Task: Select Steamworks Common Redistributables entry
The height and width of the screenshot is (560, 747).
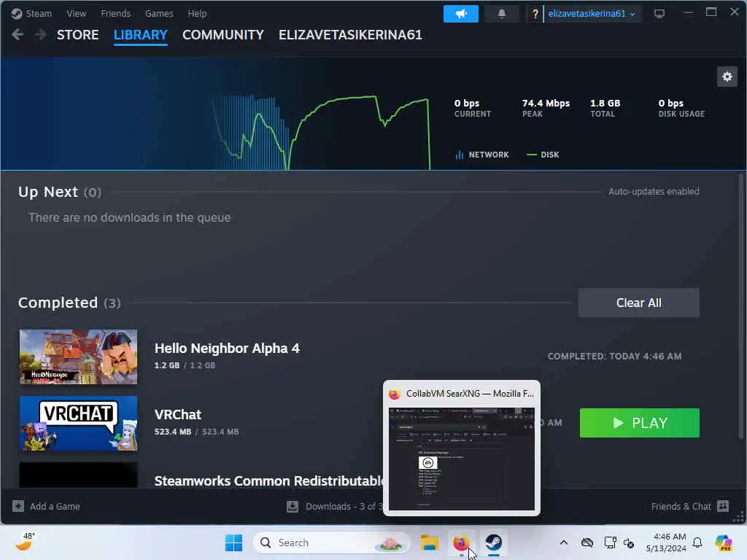Action: (268, 481)
